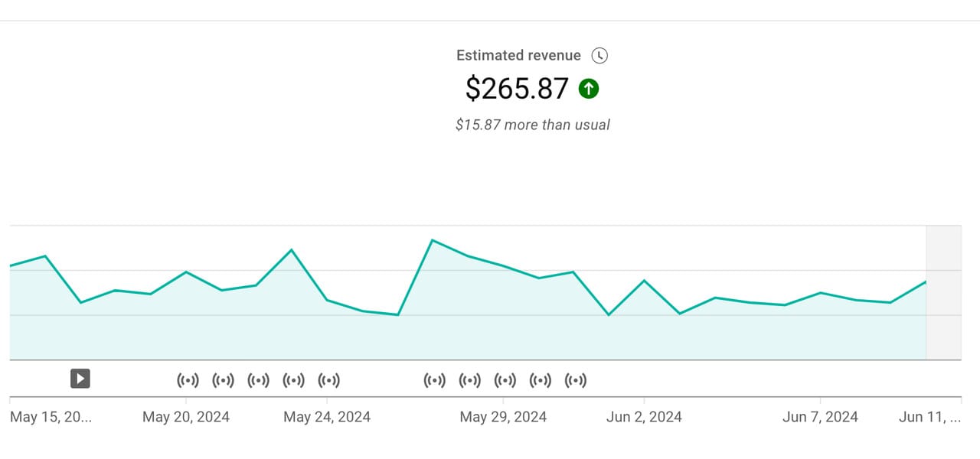Viewport: 980px width, 459px height.
Task: Click the May 20, 2024 axis label
Action: (185, 417)
